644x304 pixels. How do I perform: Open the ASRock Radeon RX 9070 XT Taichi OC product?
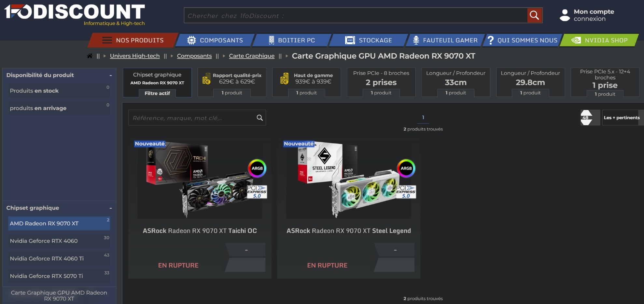point(200,231)
